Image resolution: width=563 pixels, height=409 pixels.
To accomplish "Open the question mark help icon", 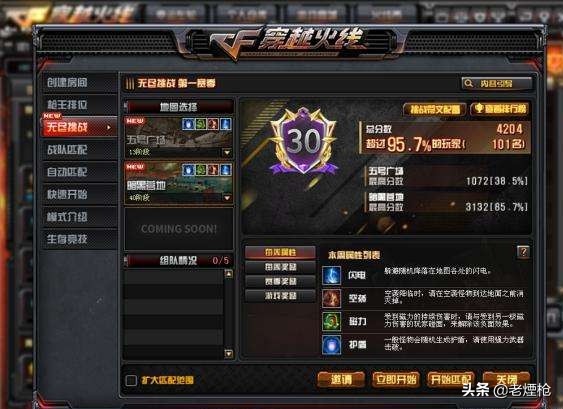I will (x=523, y=252).
